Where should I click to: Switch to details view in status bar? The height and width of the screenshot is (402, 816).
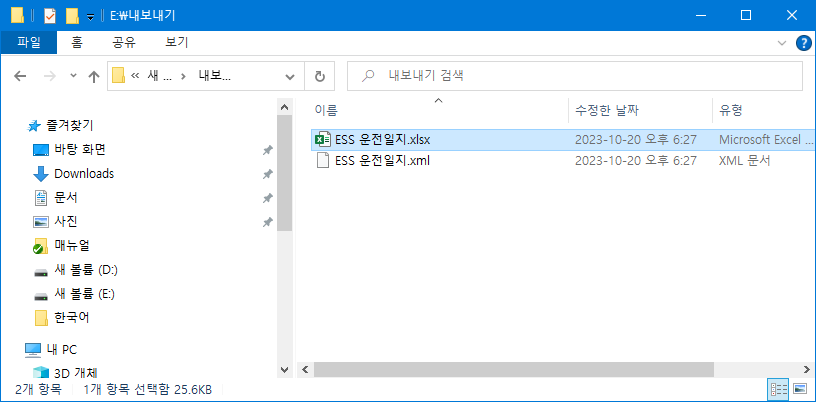pyautogui.click(x=778, y=389)
